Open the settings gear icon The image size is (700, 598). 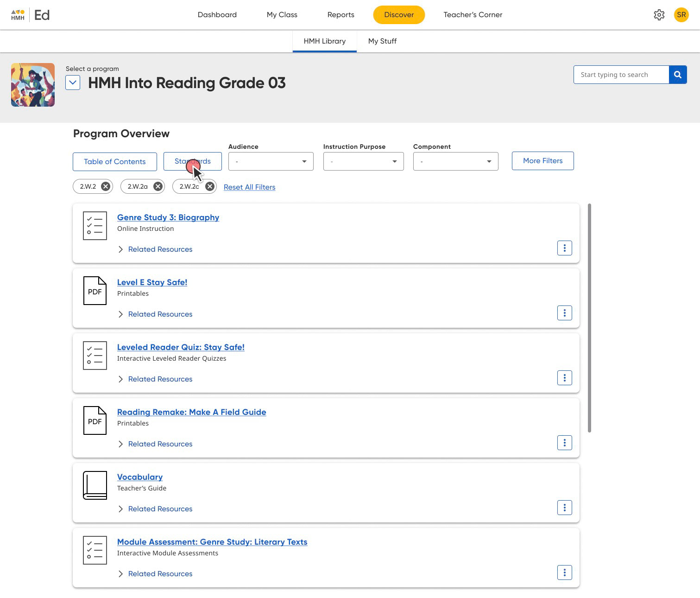coord(659,15)
